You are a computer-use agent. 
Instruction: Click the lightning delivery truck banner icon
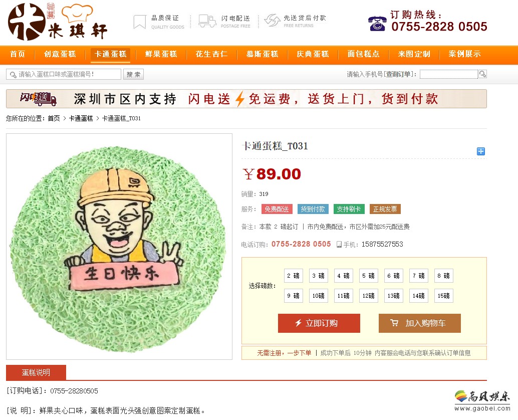38,99
